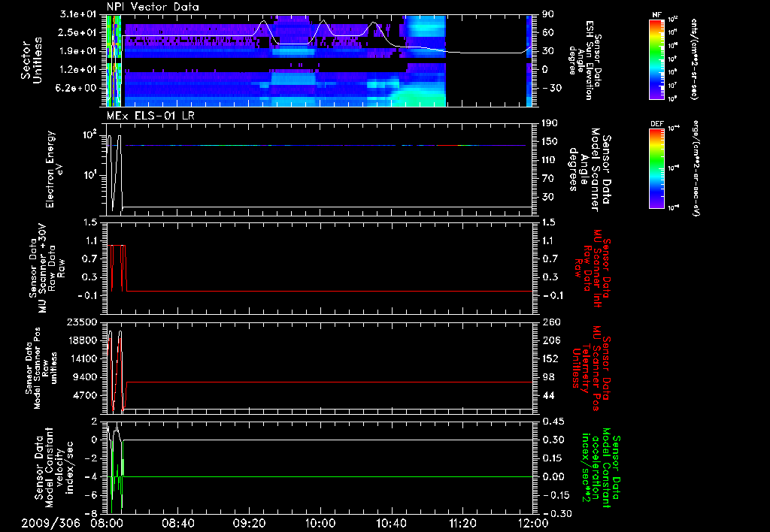Click the '206' telemetry tick label
Image resolution: width=770 pixels, height=532 pixels.
coord(551,340)
